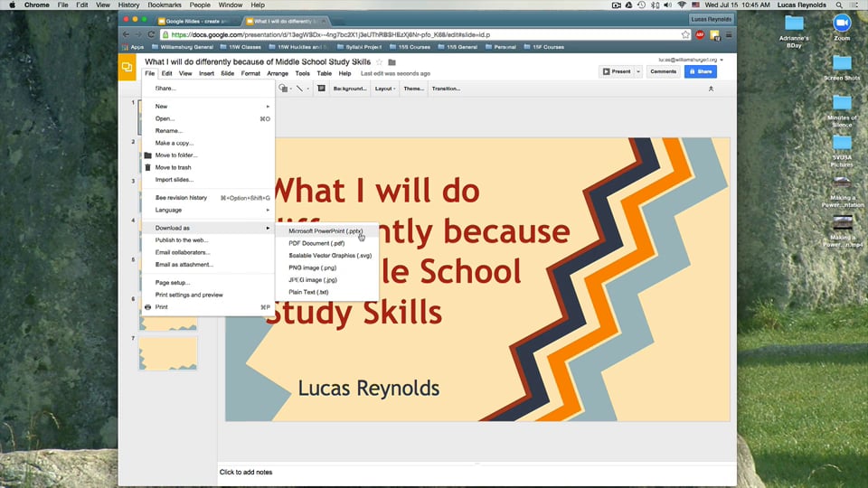Click the Google Slides home logo icon
Viewport: 868px width, 488px height.
pos(127,68)
